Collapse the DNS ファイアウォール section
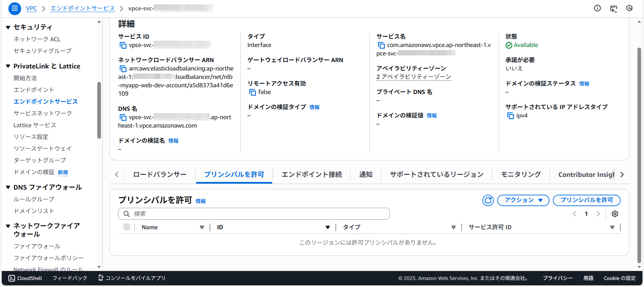The height and width of the screenshot is (287, 644). coord(8,187)
